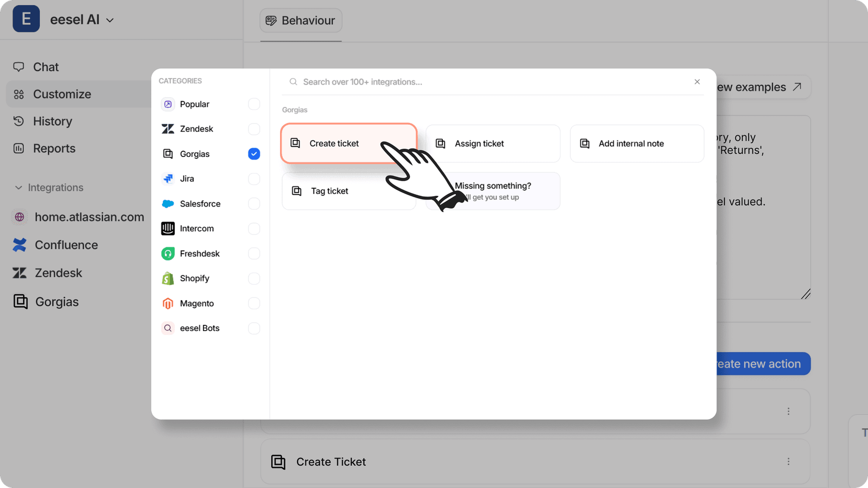Click the Confluence logo icon in sidebar
The height and width of the screenshot is (488, 868).
tap(20, 245)
